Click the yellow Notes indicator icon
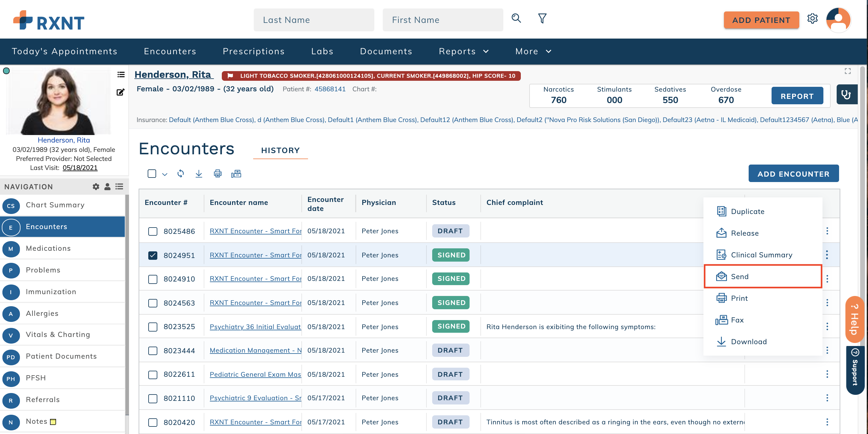The image size is (868, 434). pyautogui.click(x=53, y=422)
